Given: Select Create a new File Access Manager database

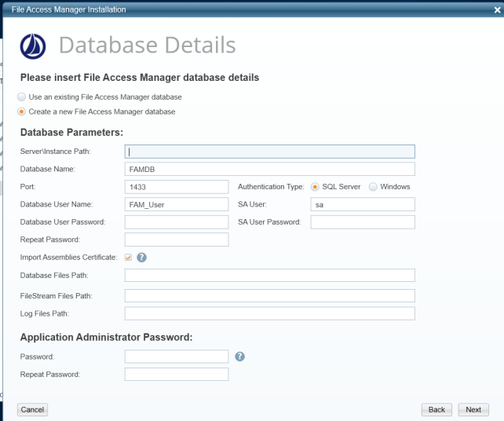Looking at the screenshot, I should pyautogui.click(x=21, y=112).
